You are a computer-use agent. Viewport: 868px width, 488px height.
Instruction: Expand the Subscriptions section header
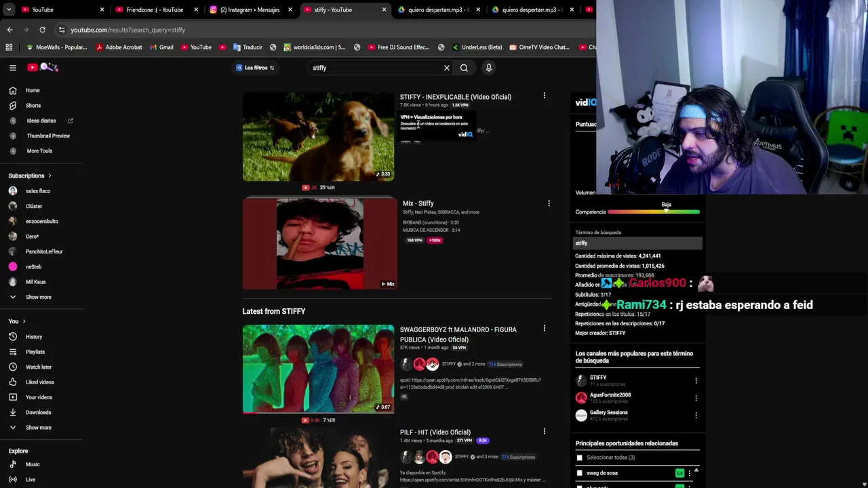pyautogui.click(x=30, y=176)
